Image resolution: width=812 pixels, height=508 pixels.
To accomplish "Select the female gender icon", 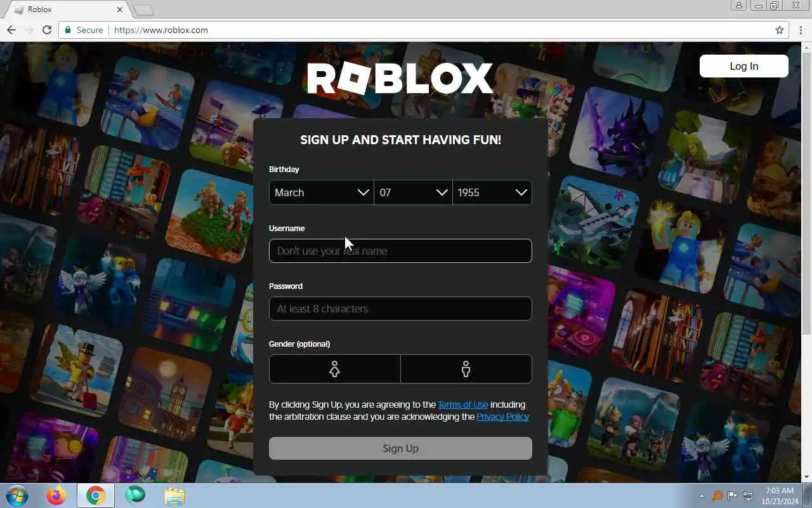I will (x=335, y=369).
